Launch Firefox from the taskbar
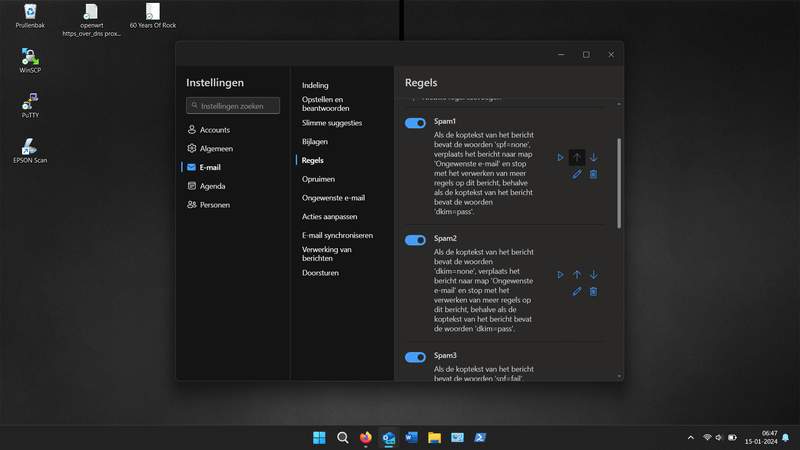800x450 pixels. [365, 438]
